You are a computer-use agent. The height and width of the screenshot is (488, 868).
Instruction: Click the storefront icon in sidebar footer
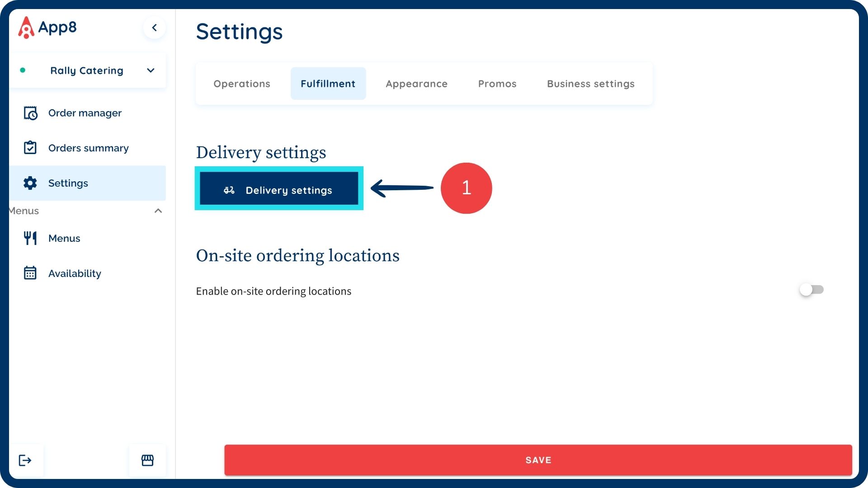click(x=147, y=460)
